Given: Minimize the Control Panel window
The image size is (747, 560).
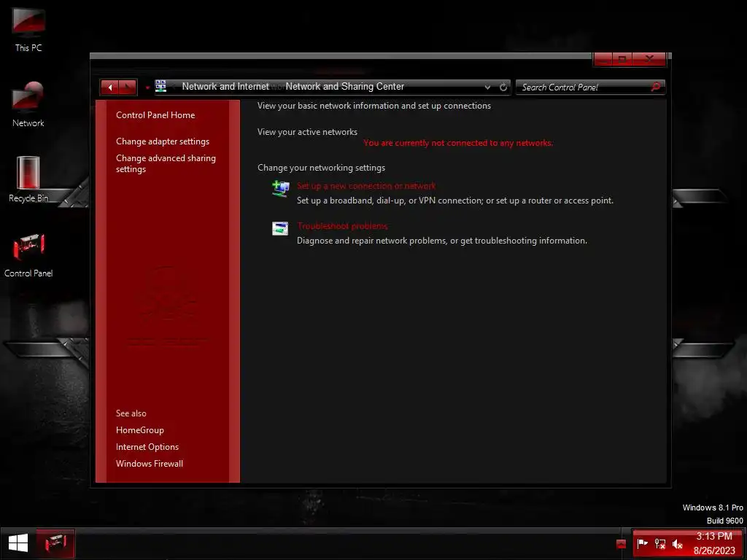Looking at the screenshot, I should tap(603, 59).
